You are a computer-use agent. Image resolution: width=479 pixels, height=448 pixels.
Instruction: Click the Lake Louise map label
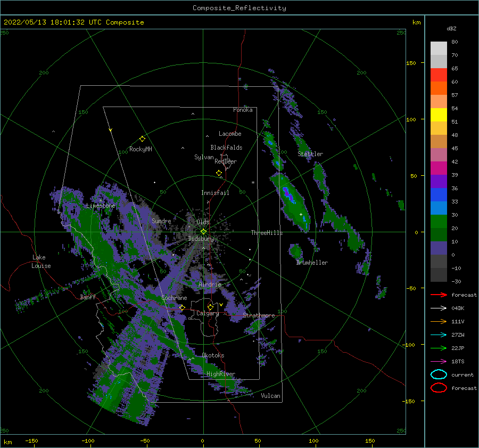coord(41,262)
